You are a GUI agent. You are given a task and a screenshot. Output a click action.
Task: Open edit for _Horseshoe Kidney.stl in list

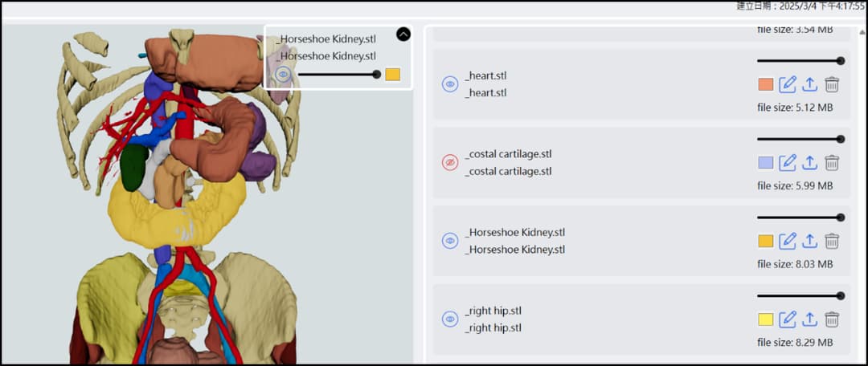787,242
